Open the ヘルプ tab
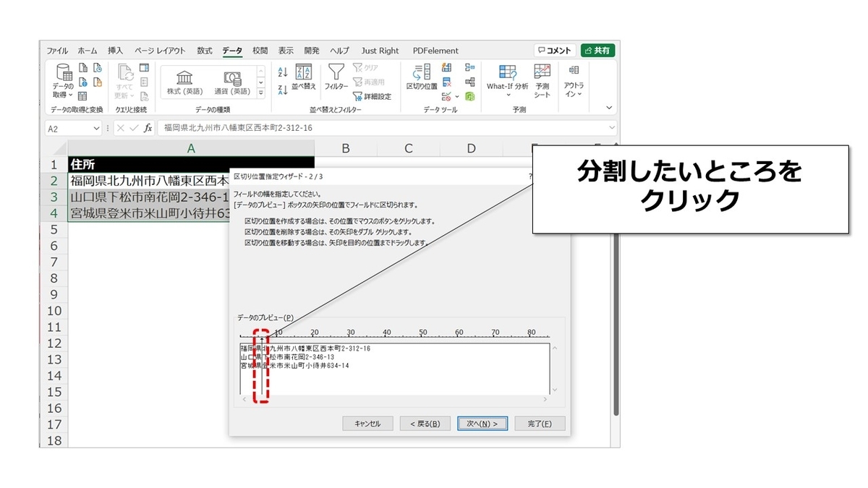The image size is (868, 488). [339, 51]
